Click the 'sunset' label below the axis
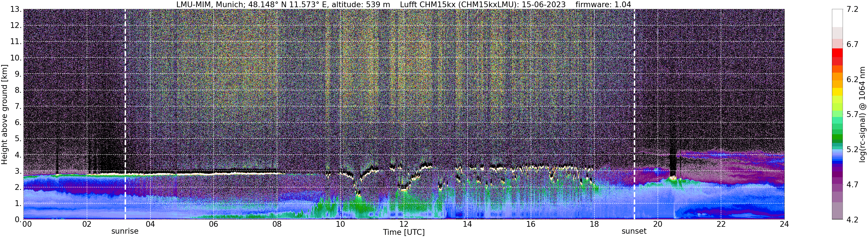868x238 pixels. [x=634, y=231]
